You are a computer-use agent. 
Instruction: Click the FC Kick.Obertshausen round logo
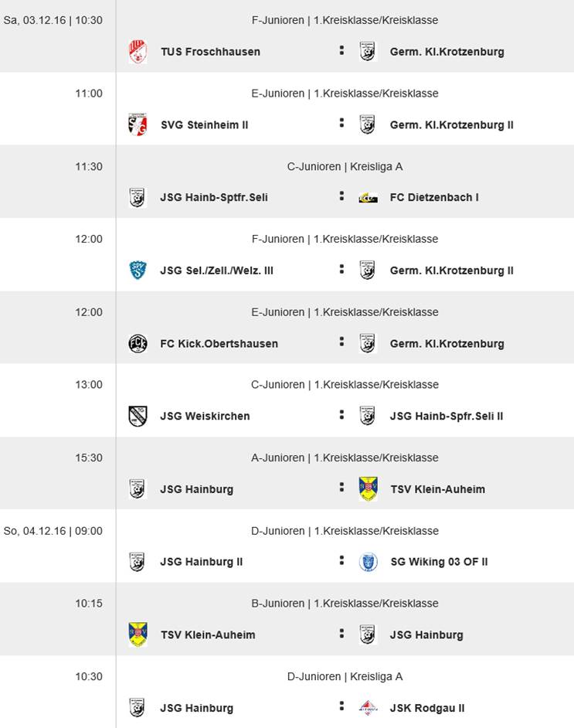[x=138, y=343]
